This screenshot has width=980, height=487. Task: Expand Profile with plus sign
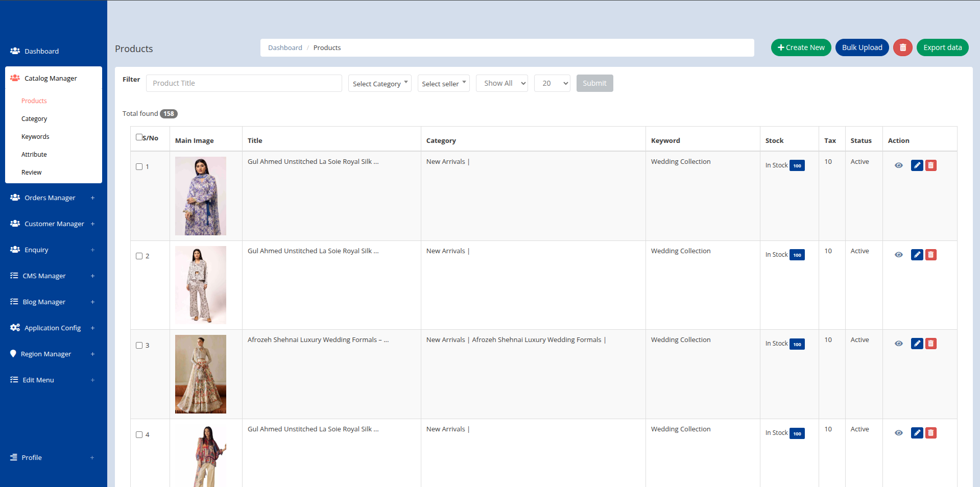pyautogui.click(x=92, y=457)
